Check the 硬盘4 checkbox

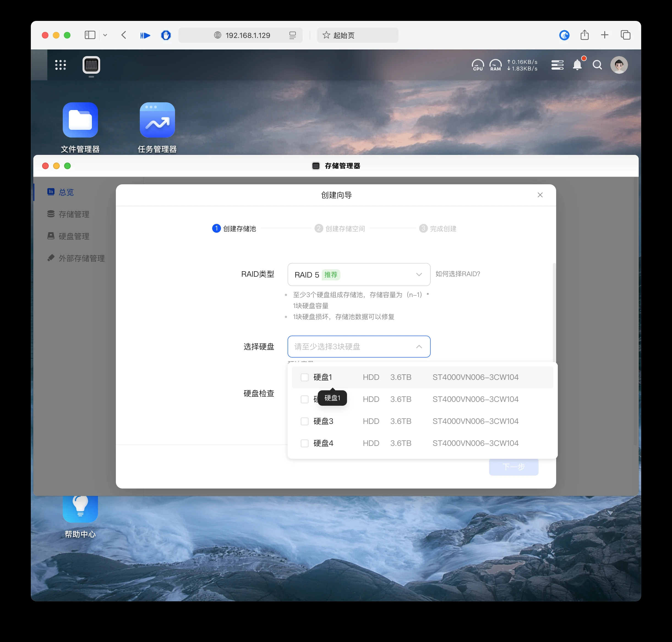(x=304, y=443)
